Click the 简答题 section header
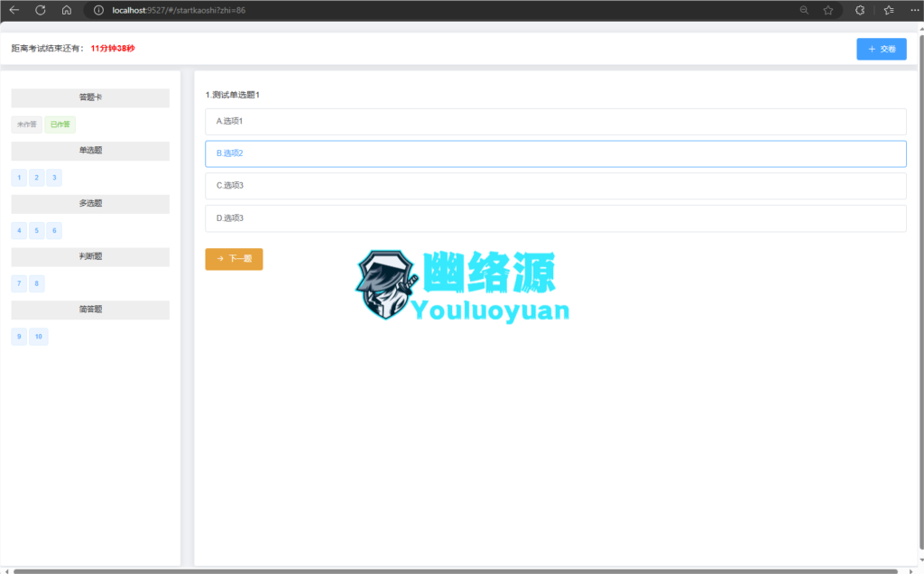924x574 pixels. coord(90,310)
